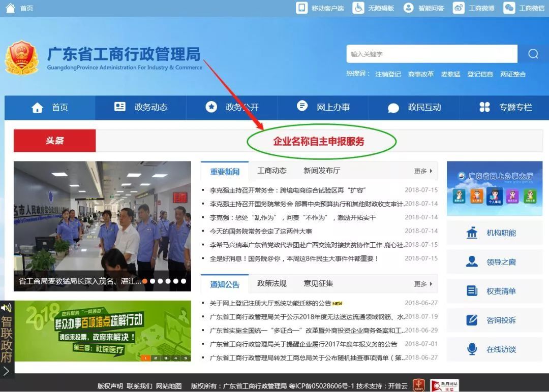Click the 注销登记 hot search keyword
The image size is (549, 392).
coord(388,74)
